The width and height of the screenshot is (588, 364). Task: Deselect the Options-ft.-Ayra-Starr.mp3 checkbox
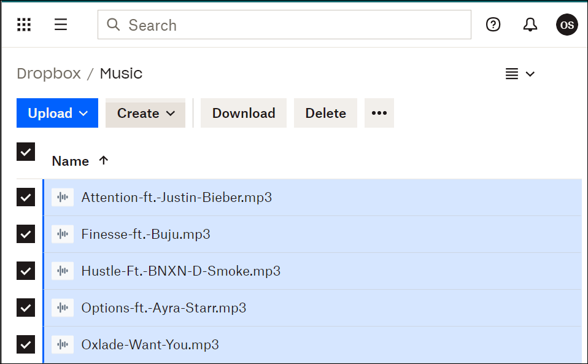tap(26, 308)
